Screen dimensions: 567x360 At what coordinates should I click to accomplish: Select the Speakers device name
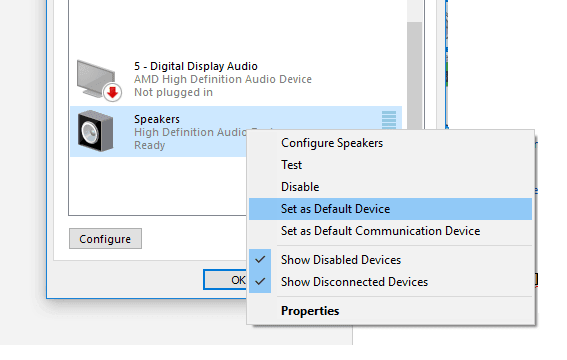pyautogui.click(x=157, y=119)
